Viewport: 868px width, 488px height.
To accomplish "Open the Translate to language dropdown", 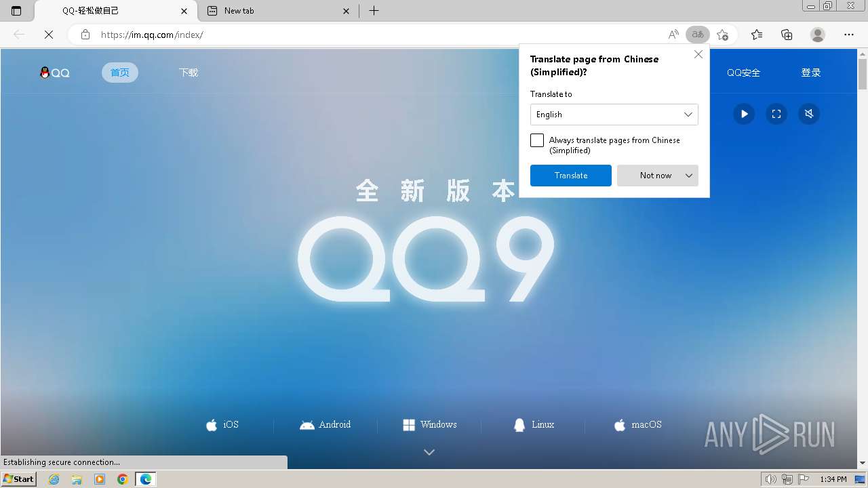I will pos(614,115).
